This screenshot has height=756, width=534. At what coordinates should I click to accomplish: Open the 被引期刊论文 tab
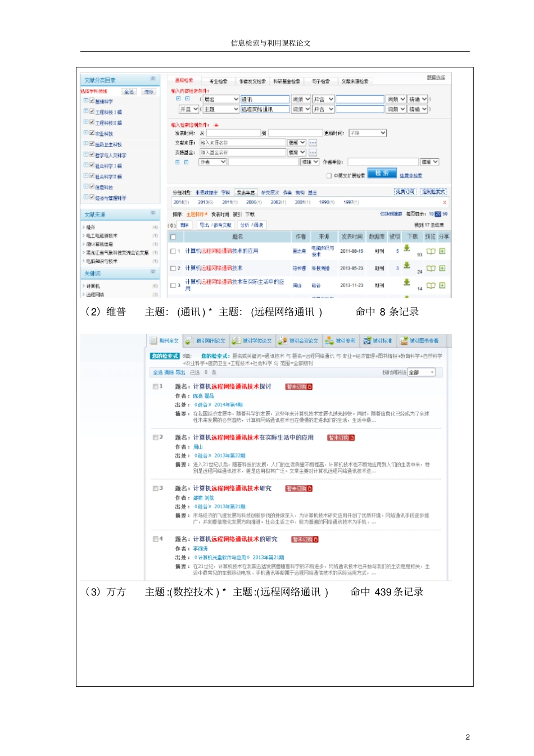(206, 341)
